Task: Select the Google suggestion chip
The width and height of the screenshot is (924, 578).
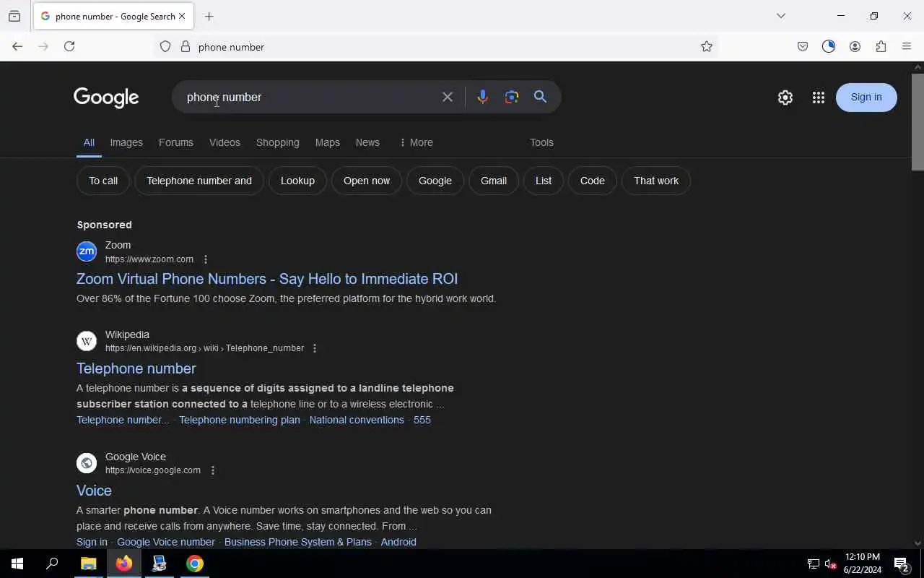Action: pos(435,181)
